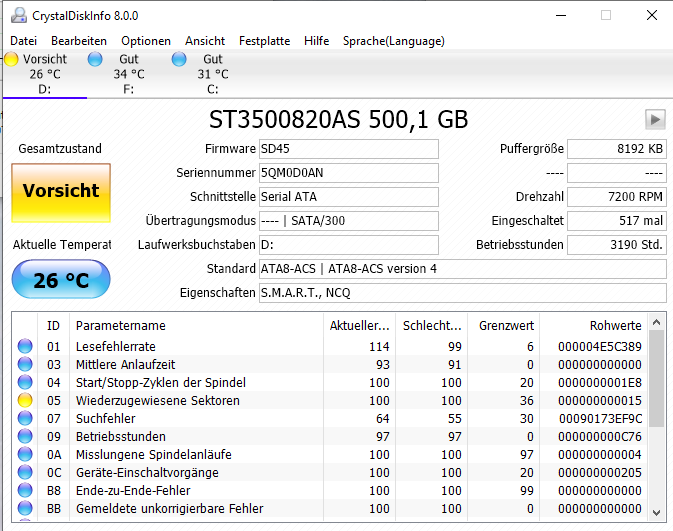Open the Festplatte menu

[x=264, y=41]
